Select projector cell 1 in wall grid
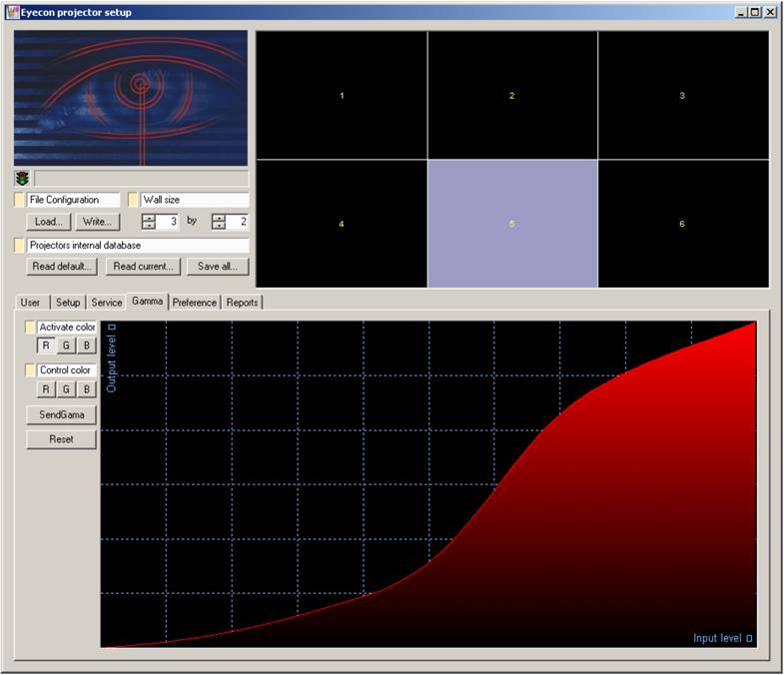The width and height of the screenshot is (784, 675). (x=342, y=96)
